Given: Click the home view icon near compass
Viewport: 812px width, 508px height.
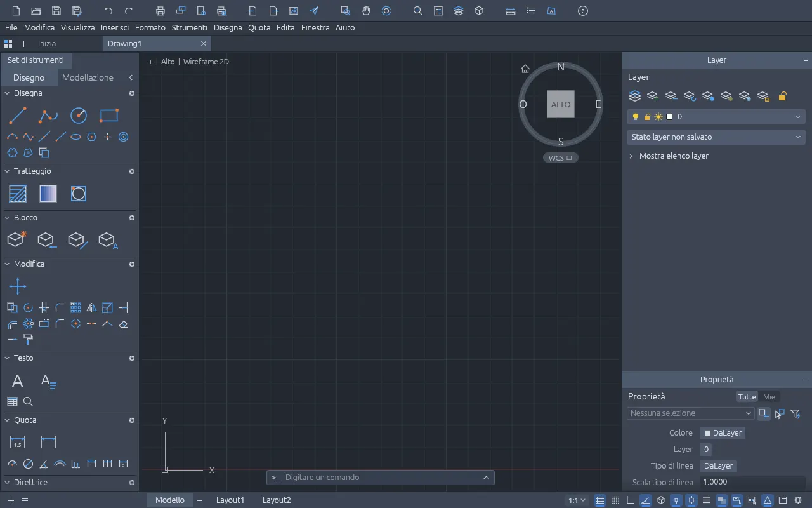Looking at the screenshot, I should click(525, 69).
